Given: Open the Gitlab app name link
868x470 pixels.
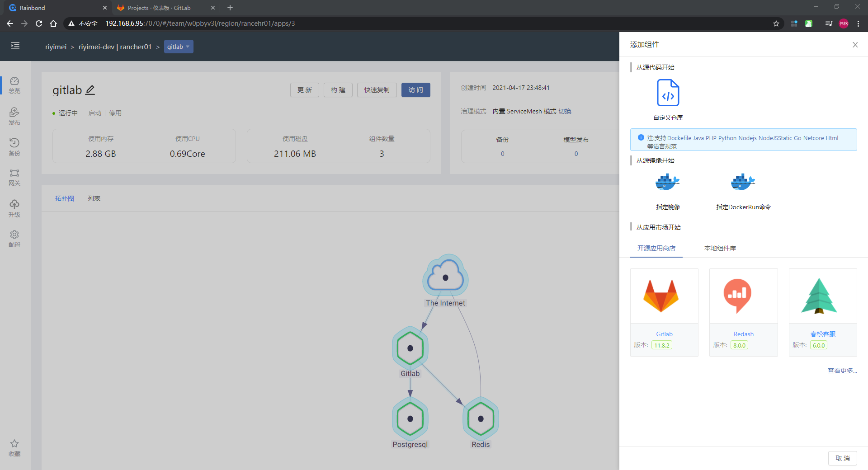Looking at the screenshot, I should [x=665, y=334].
